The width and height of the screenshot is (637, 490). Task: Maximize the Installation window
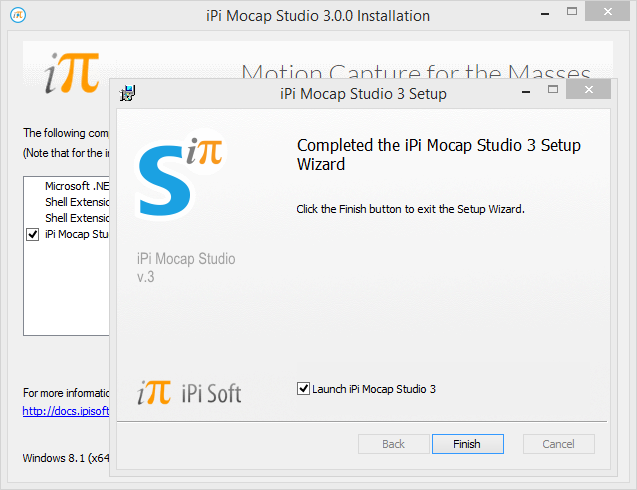click(x=572, y=11)
